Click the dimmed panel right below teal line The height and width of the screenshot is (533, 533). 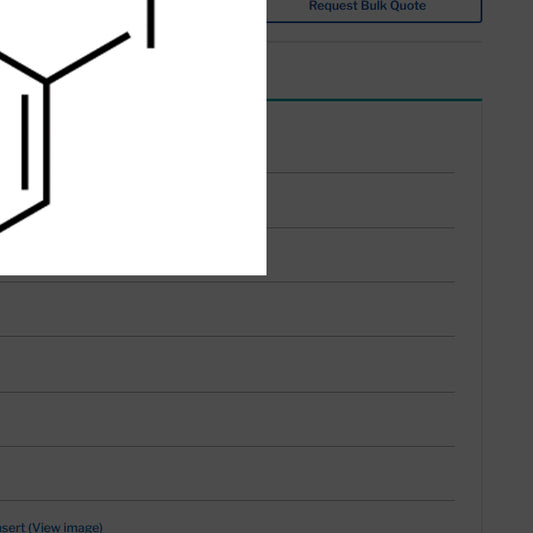click(x=361, y=137)
